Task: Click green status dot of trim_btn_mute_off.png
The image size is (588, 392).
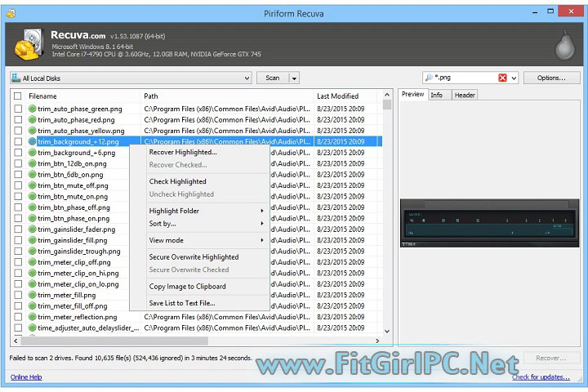Action: pos(32,185)
